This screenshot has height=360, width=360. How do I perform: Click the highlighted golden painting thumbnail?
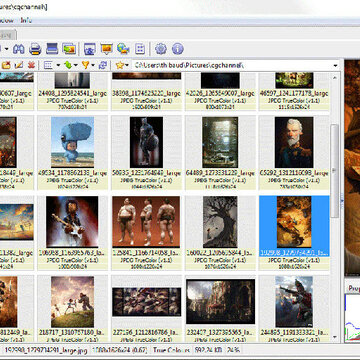pos(294,222)
